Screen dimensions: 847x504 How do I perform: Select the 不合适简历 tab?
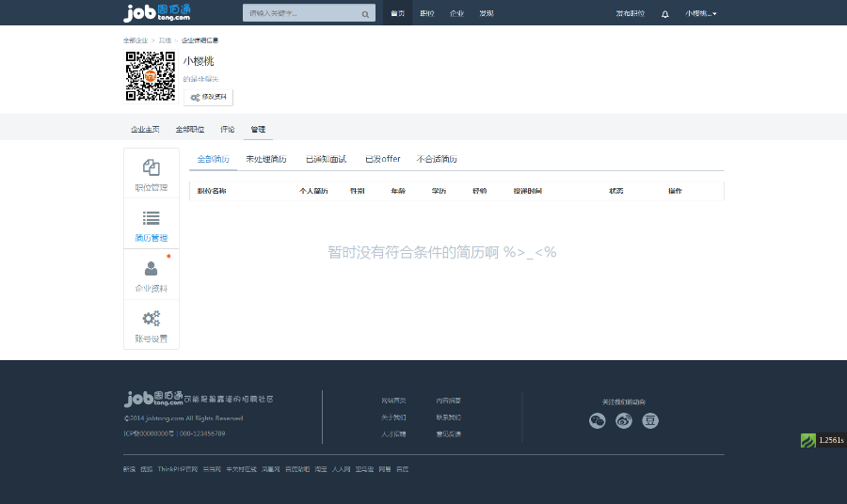(437, 159)
